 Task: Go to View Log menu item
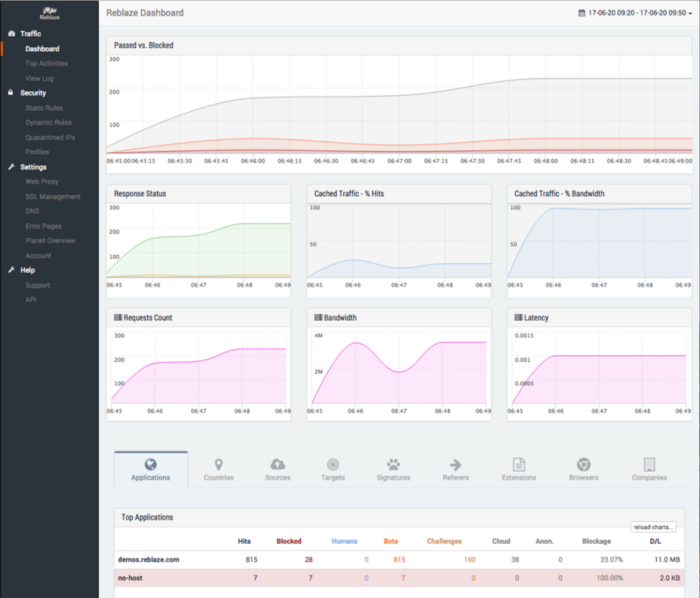[39, 78]
